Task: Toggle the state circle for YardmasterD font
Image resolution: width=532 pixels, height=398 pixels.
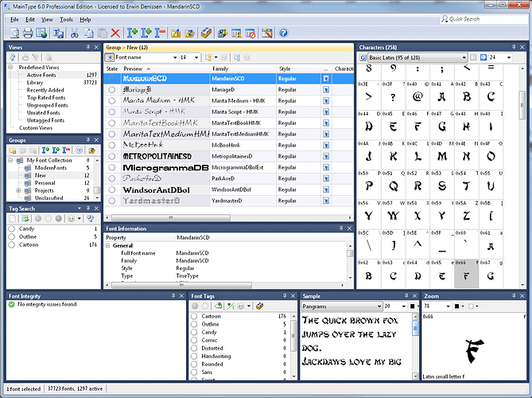Action: click(112, 201)
